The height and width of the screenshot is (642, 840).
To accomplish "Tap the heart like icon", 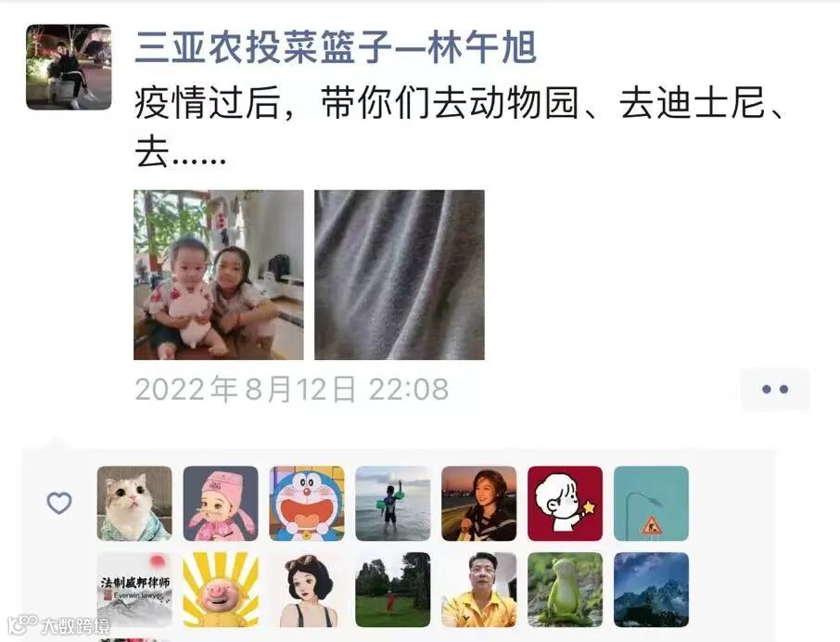I will click(x=59, y=503).
